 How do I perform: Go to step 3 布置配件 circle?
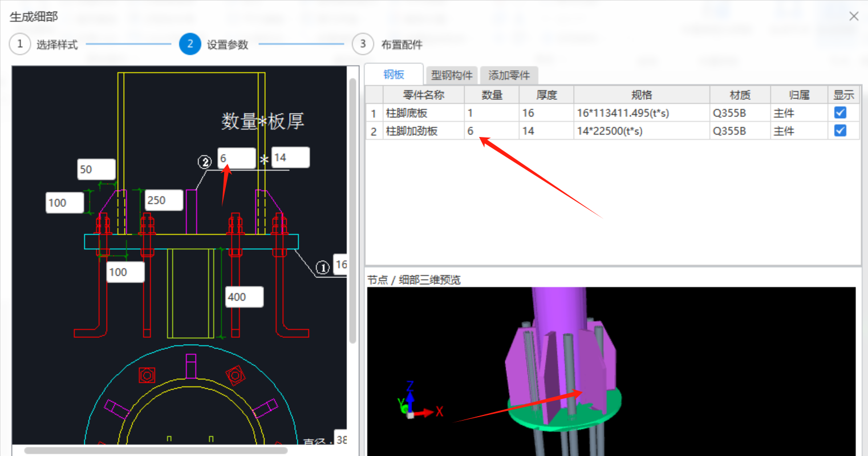(363, 44)
